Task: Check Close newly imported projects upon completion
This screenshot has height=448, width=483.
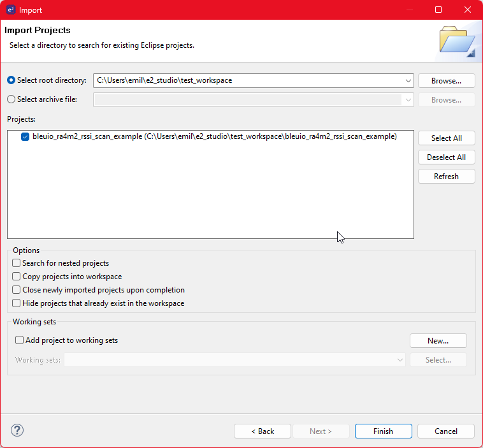Action: (x=17, y=290)
